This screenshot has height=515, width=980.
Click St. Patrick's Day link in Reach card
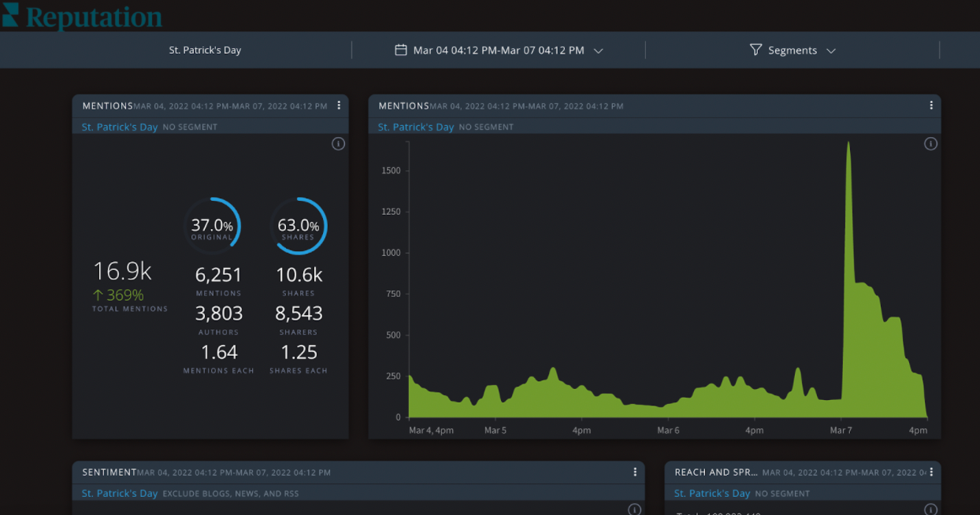click(712, 494)
